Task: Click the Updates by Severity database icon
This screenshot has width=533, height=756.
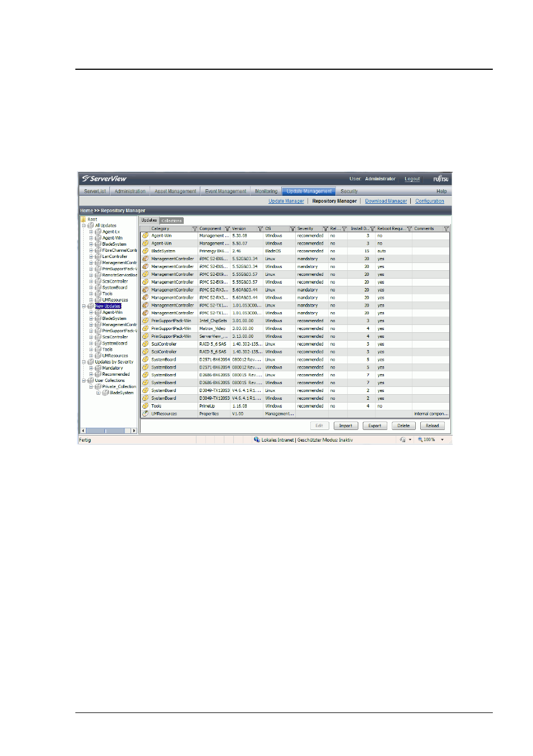Action: tap(90, 362)
